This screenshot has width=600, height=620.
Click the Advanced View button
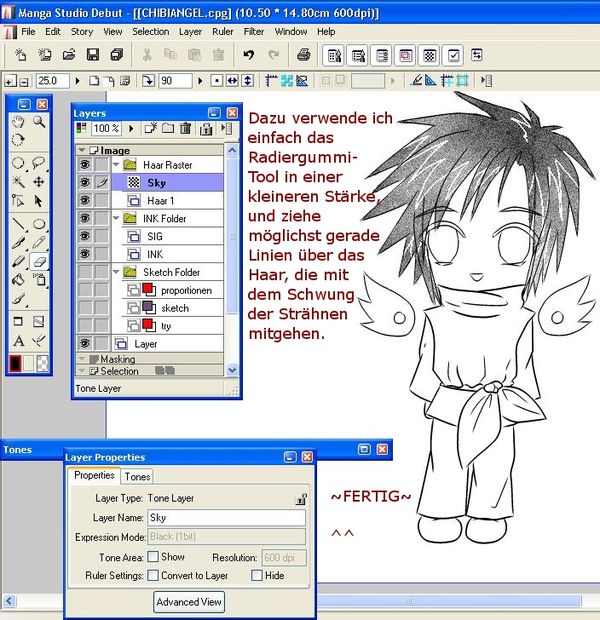click(189, 602)
